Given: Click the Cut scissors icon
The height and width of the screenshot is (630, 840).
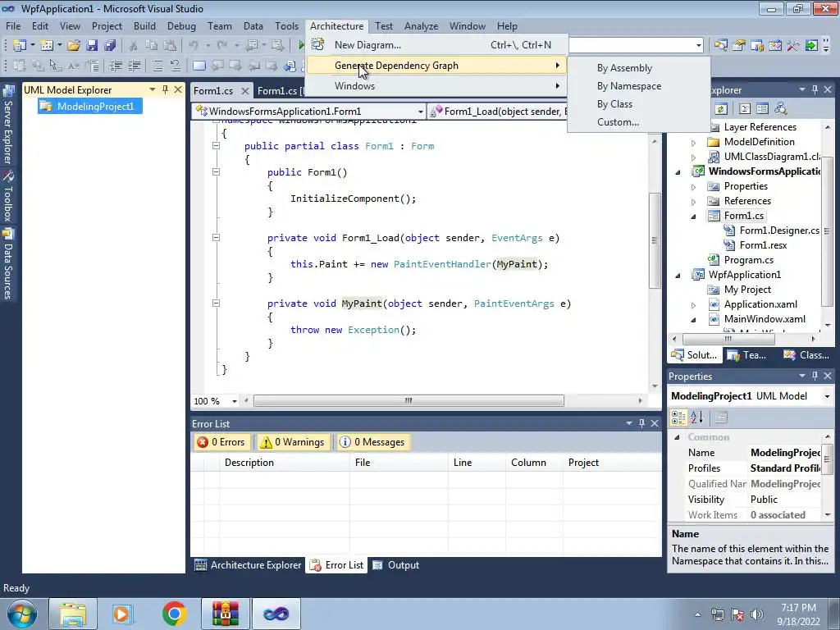Looking at the screenshot, I should tap(134, 46).
